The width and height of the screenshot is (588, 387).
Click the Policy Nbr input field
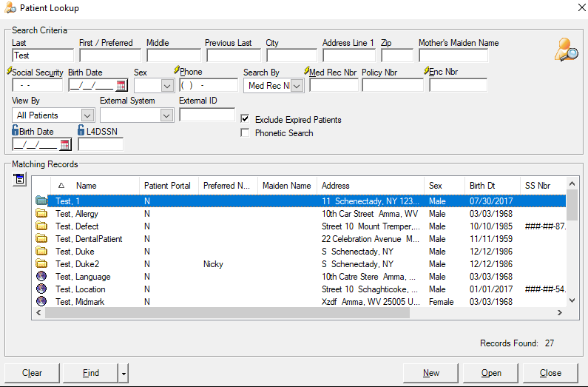tap(392, 85)
